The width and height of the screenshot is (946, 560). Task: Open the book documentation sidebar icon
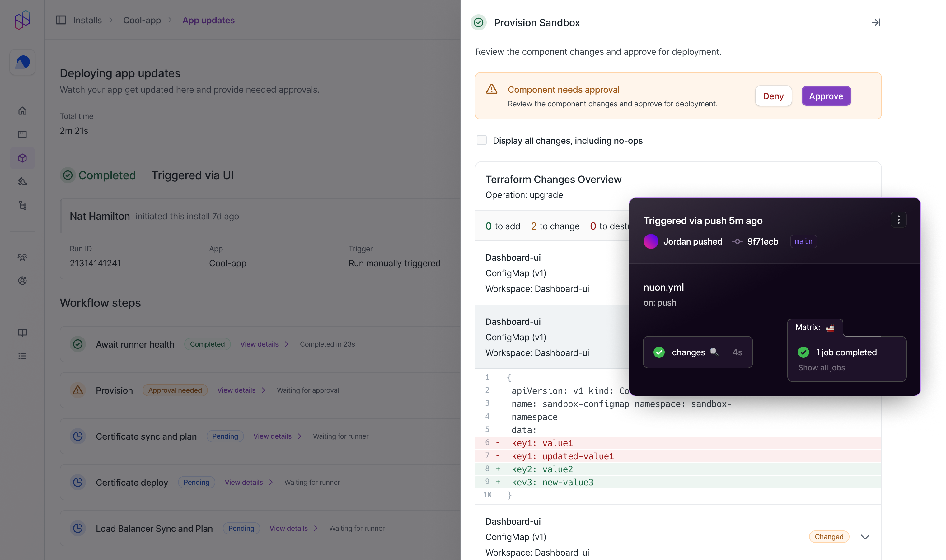tap(22, 333)
